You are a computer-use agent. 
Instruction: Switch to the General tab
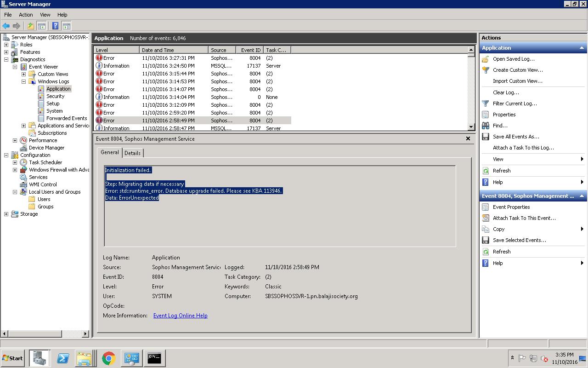coord(110,152)
